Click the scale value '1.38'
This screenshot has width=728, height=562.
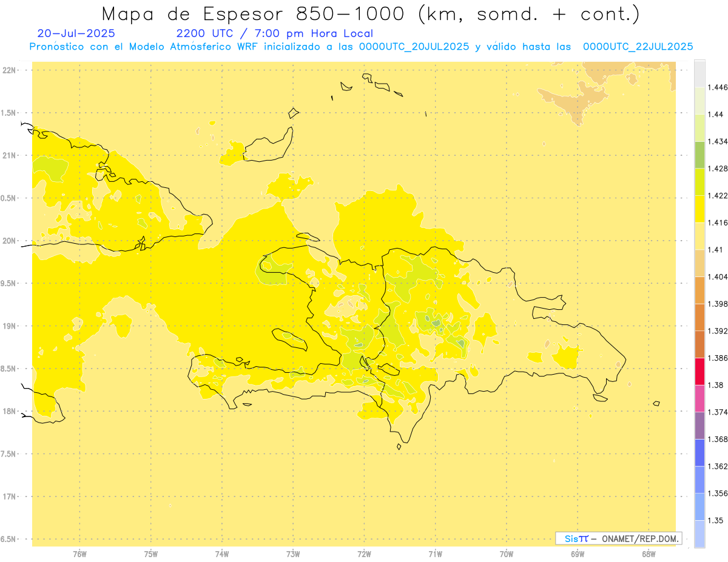(715, 385)
